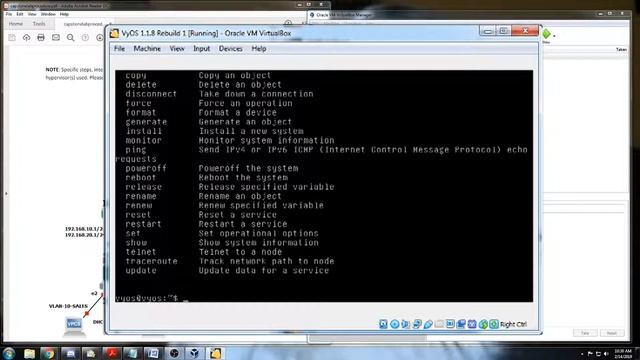Click the "traceroute" command line in terminal
640x360 pixels.
(230, 261)
